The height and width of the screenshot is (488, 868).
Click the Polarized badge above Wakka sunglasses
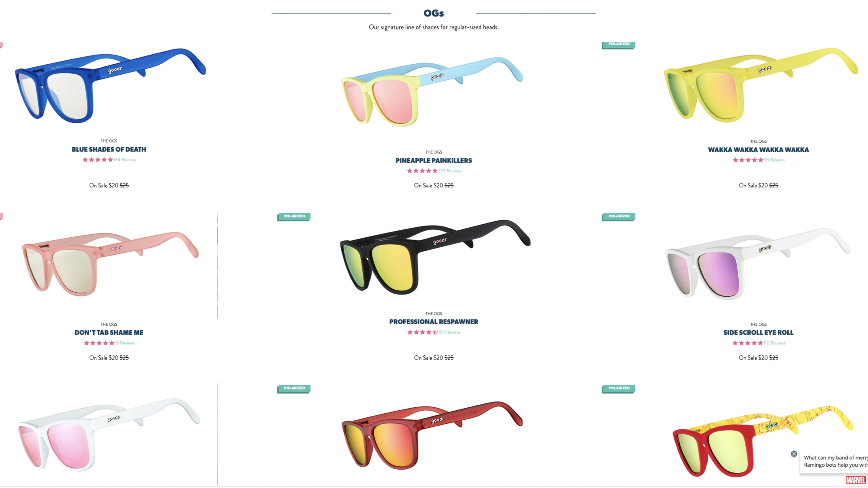(618, 44)
